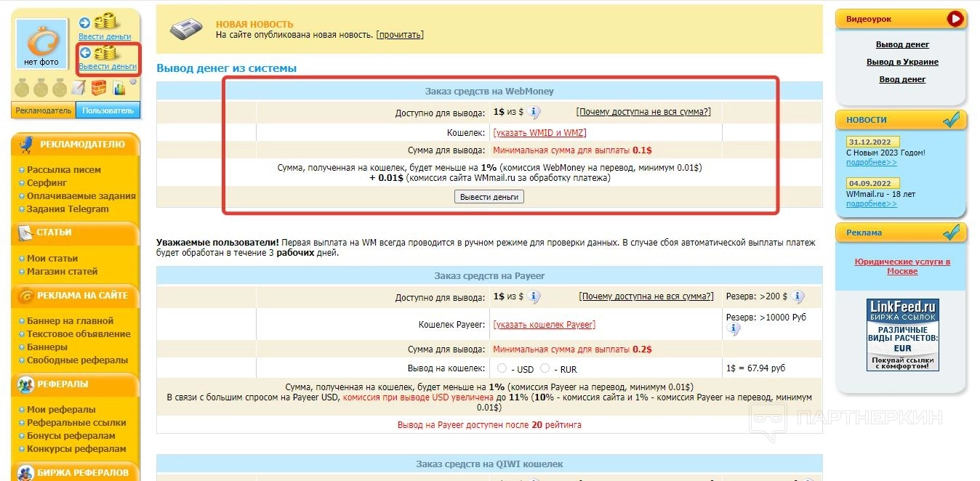Click info icon under Резерв >10000 Руб
Viewport: 980px width, 481px height.
pyautogui.click(x=734, y=330)
